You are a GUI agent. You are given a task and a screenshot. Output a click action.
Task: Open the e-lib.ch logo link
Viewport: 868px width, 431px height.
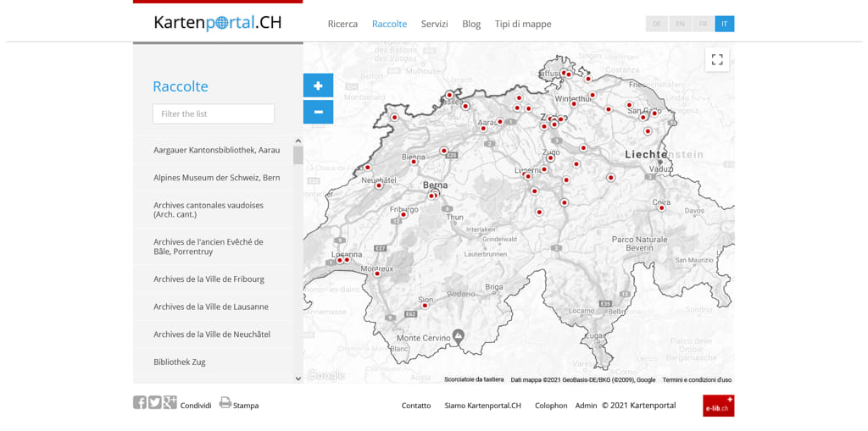coord(719,406)
